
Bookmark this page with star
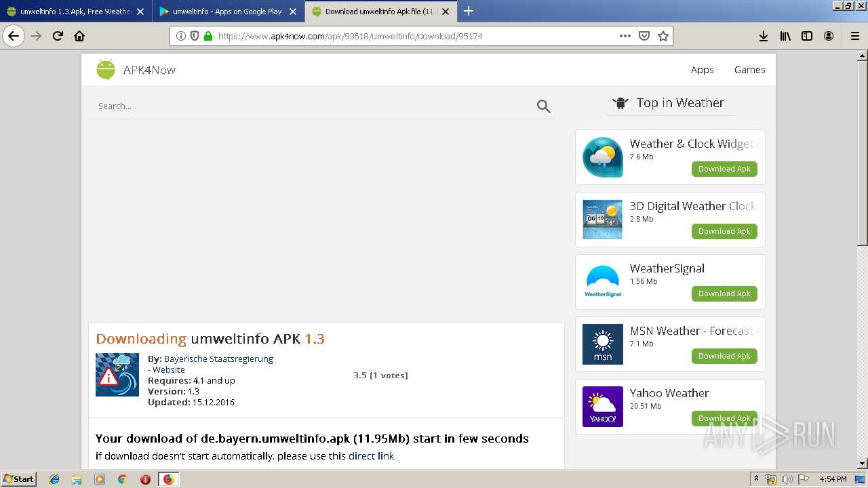coord(663,36)
